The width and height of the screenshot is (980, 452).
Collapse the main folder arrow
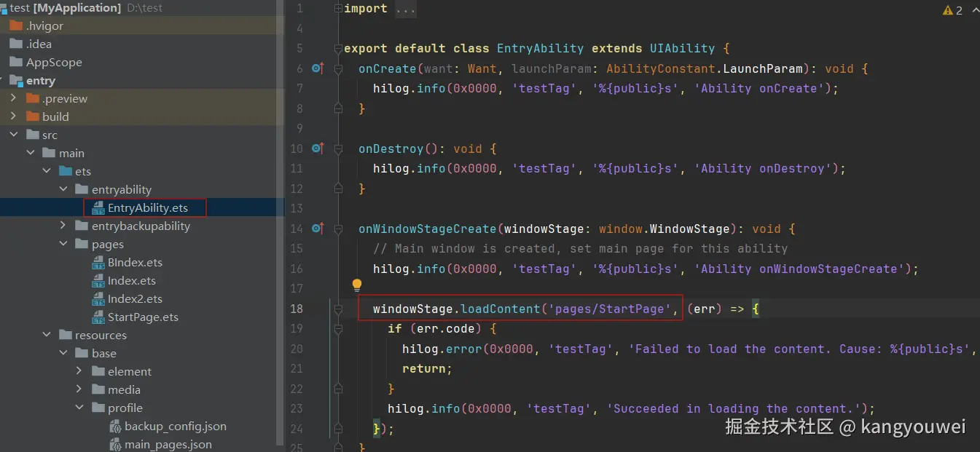(x=30, y=153)
